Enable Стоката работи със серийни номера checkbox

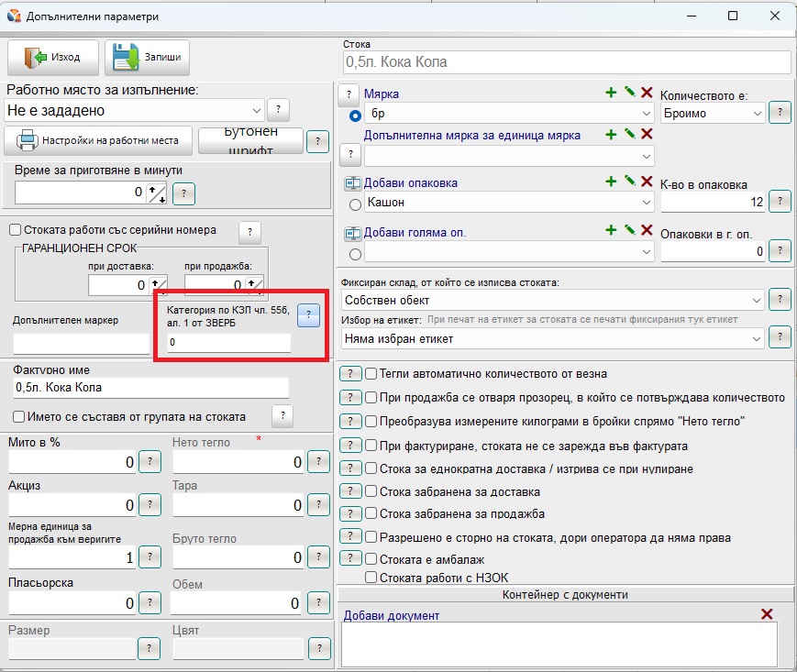pyautogui.click(x=15, y=230)
